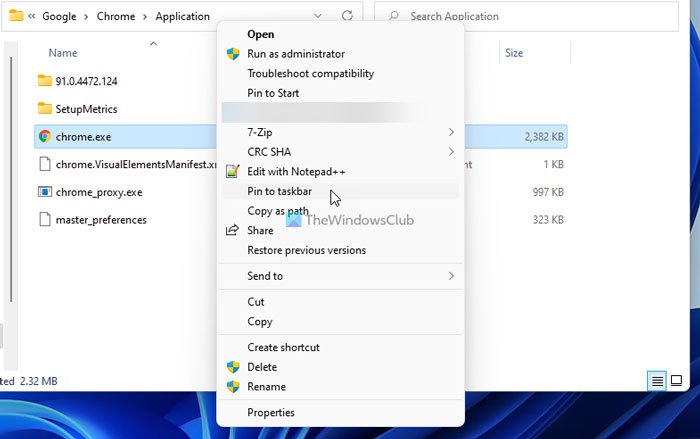Click the 91.0.4472.124 folder icon
The width and height of the screenshot is (700, 439).
coord(44,81)
